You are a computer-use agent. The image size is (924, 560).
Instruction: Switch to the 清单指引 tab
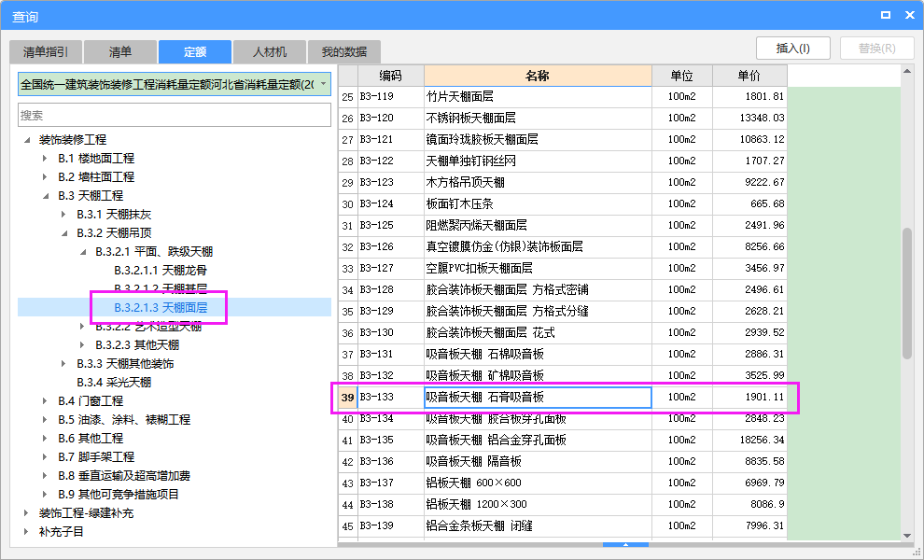point(46,52)
